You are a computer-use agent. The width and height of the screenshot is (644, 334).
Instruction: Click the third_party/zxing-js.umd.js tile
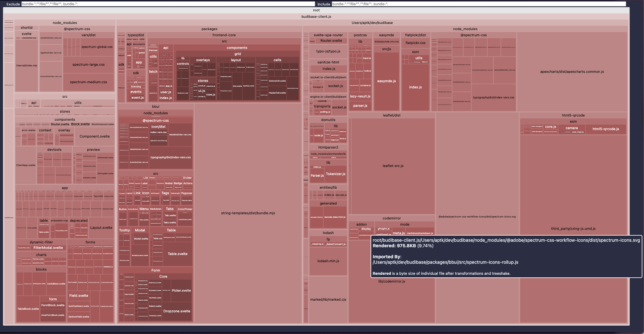(573, 228)
